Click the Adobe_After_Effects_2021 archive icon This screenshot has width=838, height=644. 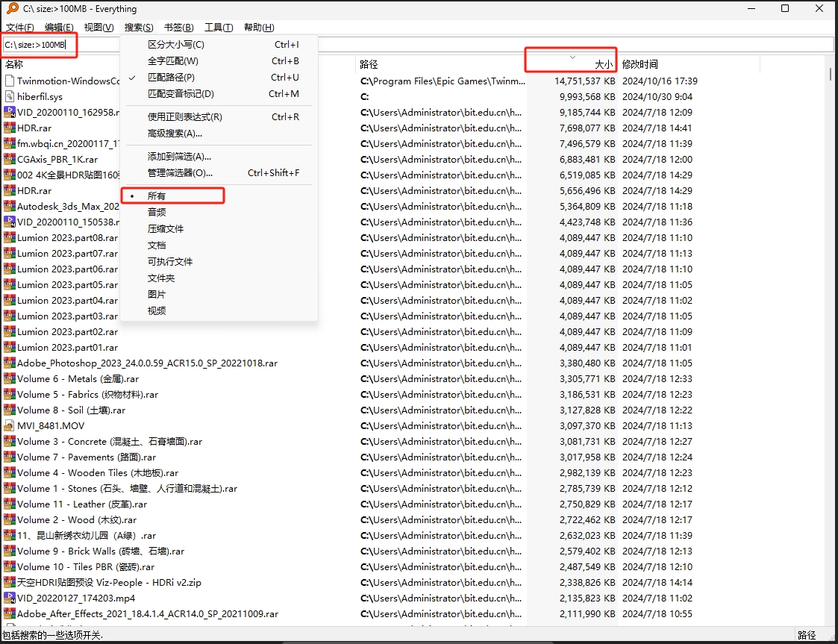pyautogui.click(x=9, y=614)
